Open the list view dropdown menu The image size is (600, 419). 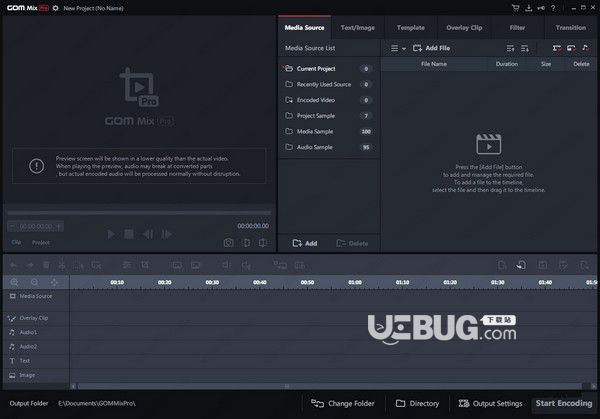(398, 48)
